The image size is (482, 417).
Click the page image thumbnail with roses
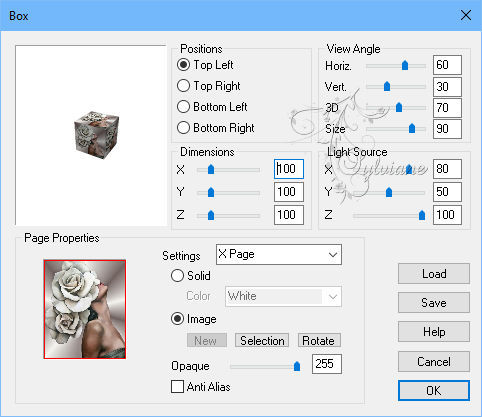[x=85, y=309]
